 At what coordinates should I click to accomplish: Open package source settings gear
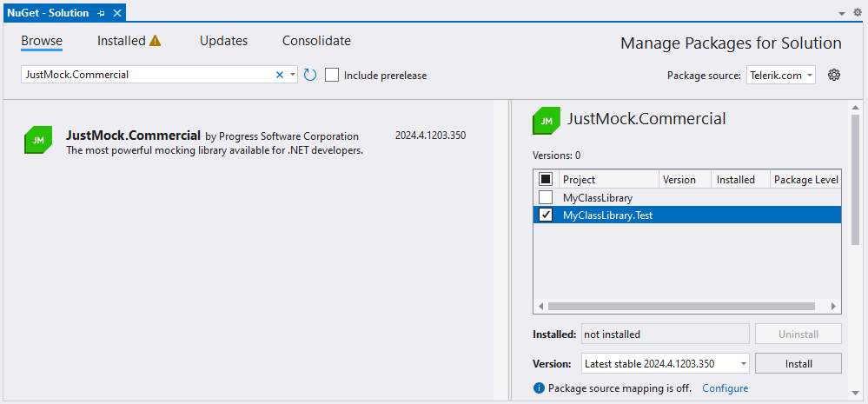click(x=834, y=75)
